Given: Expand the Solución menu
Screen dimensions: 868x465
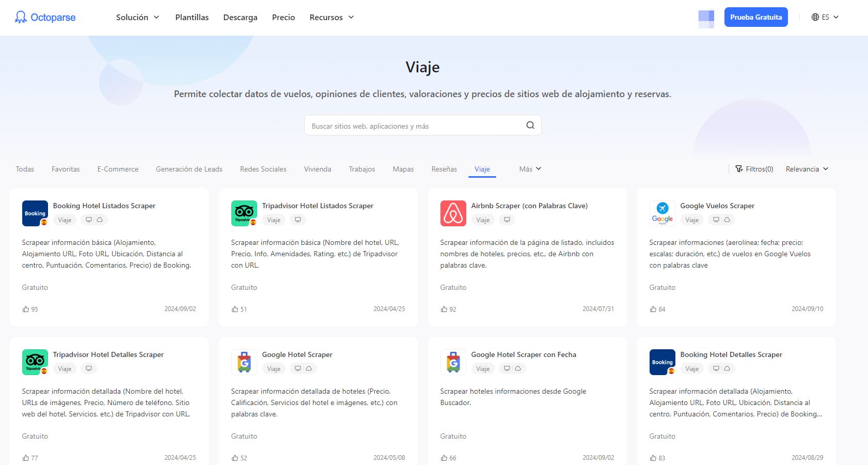Looking at the screenshot, I should (x=137, y=18).
